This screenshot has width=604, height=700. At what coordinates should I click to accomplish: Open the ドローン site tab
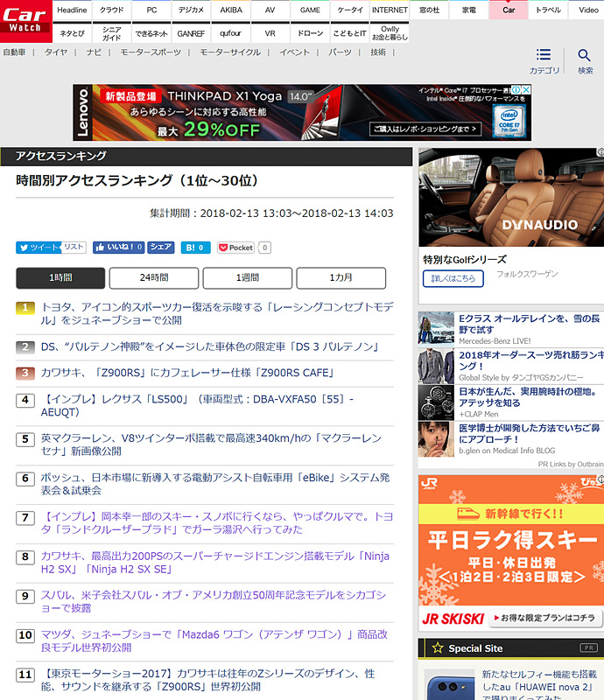tap(310, 33)
